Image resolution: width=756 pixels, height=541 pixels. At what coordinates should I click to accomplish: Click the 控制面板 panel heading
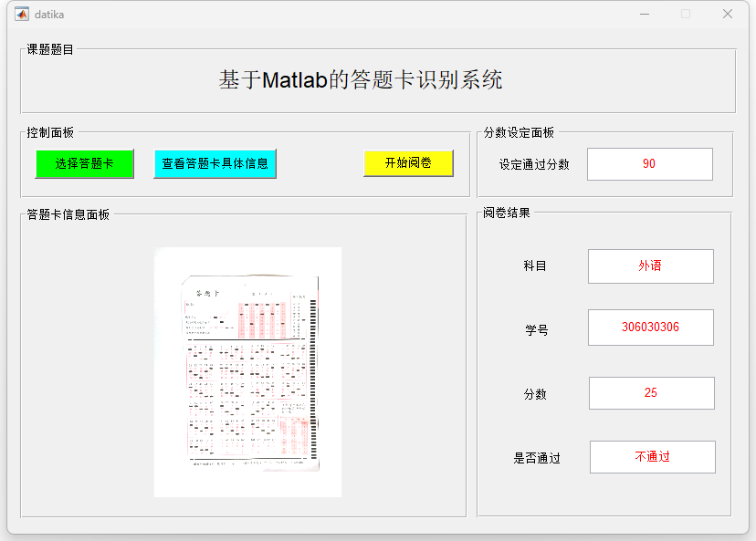(50, 132)
